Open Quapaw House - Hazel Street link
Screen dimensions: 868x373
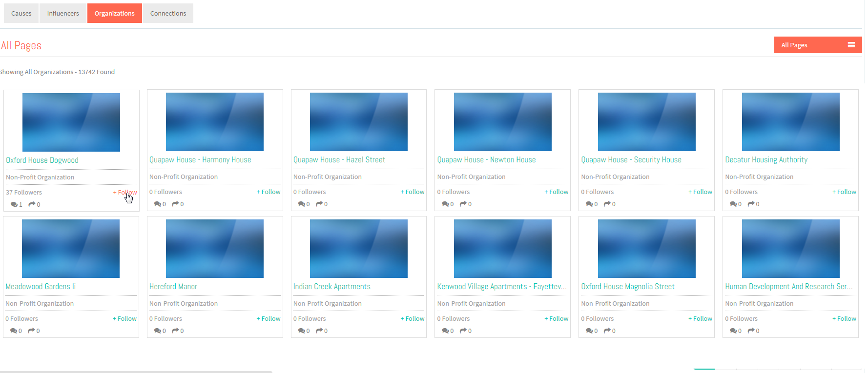(x=339, y=159)
